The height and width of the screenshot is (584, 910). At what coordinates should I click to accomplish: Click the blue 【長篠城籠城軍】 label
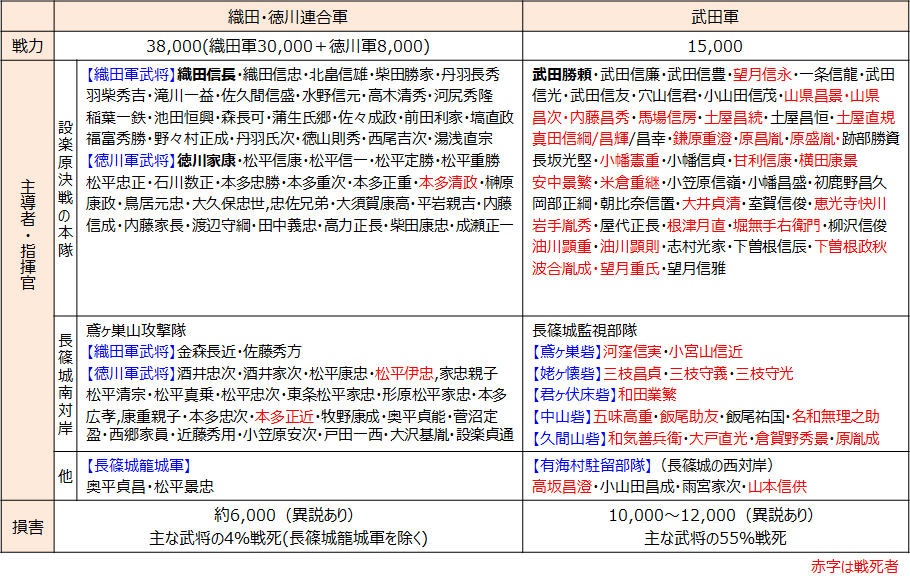pos(138,465)
